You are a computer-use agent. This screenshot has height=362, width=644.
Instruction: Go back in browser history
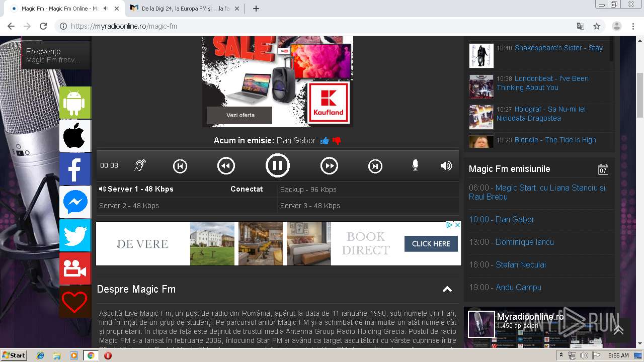[x=11, y=26]
